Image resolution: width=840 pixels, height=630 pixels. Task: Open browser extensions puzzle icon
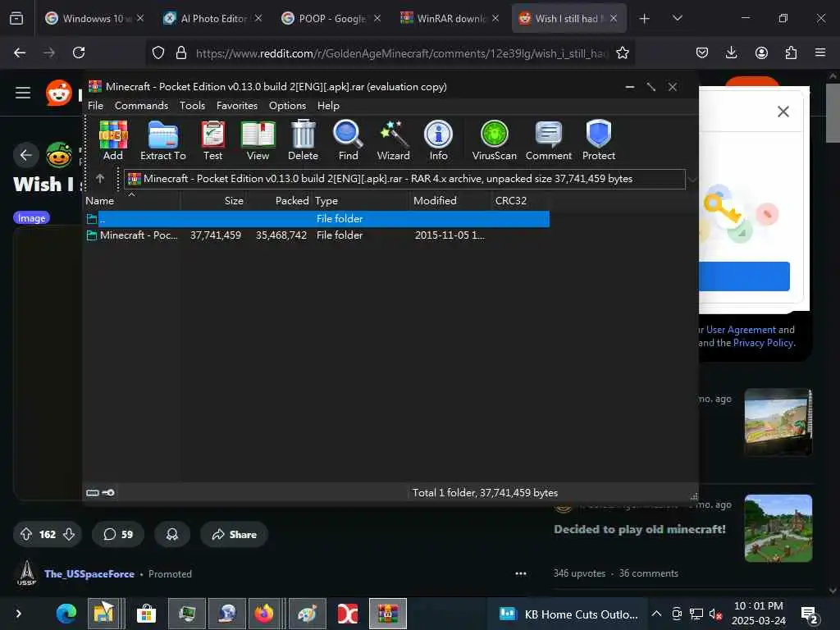pyautogui.click(x=791, y=52)
